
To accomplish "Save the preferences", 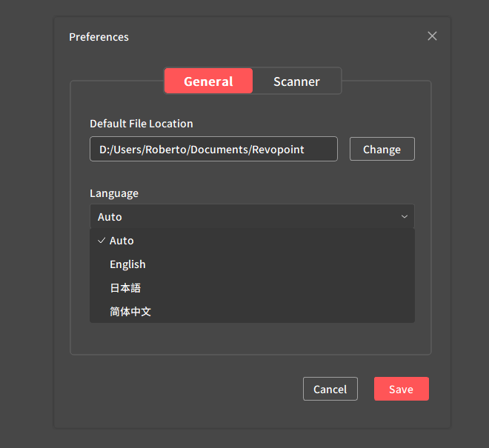I will click(x=401, y=389).
